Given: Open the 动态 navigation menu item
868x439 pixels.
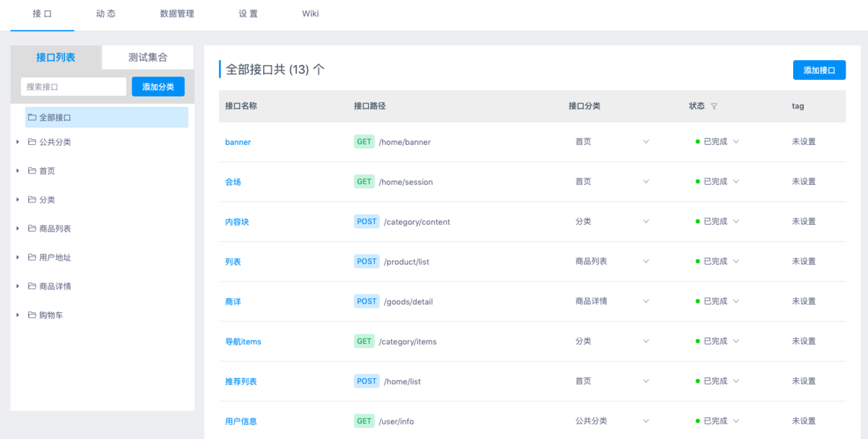Looking at the screenshot, I should 106,13.
